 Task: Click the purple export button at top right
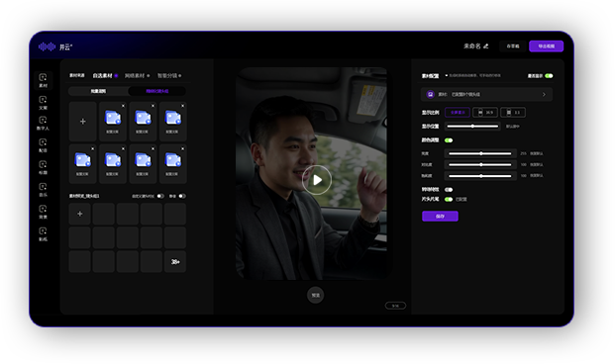coord(547,46)
